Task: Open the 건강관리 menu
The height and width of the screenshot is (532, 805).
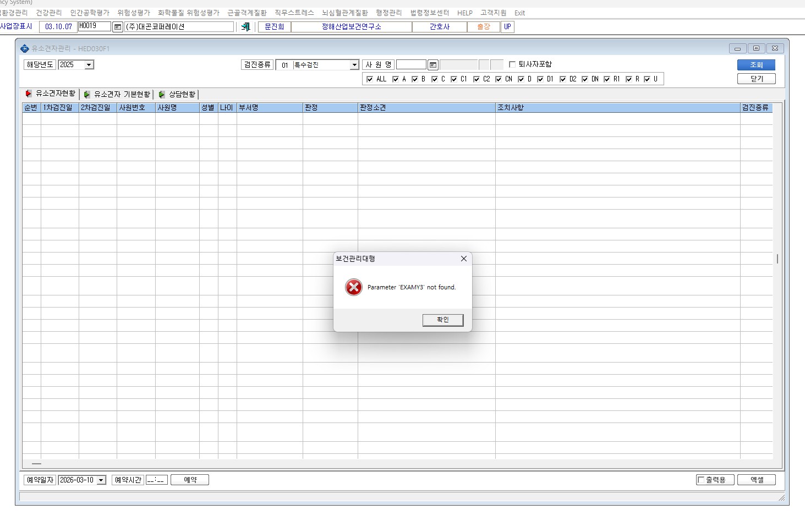Action: (49, 13)
